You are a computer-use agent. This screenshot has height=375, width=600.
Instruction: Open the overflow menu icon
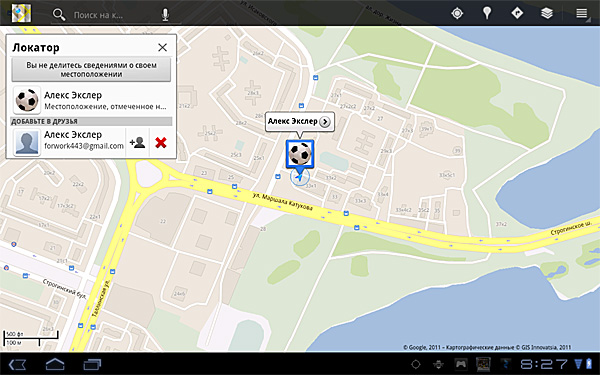582,13
